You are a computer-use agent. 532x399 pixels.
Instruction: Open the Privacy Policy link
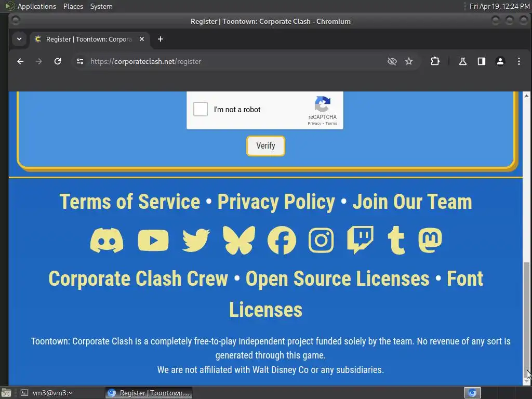(276, 202)
